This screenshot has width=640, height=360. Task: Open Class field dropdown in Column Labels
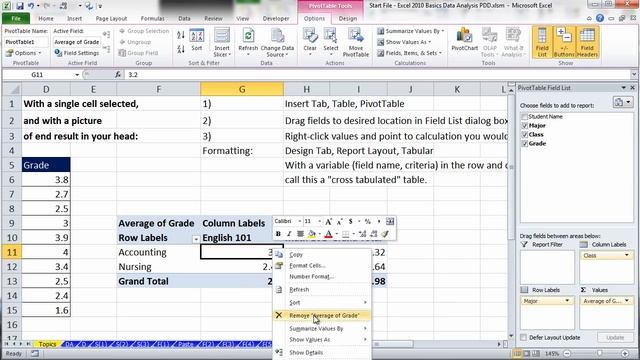[x=627, y=256]
